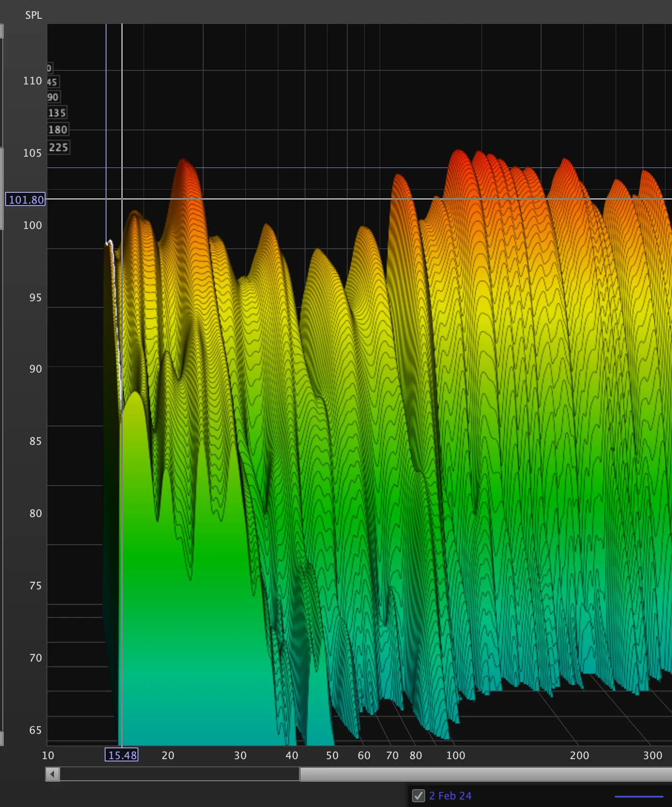Click the blue trace line color swatch
This screenshot has width=672, height=807.
tap(639, 796)
